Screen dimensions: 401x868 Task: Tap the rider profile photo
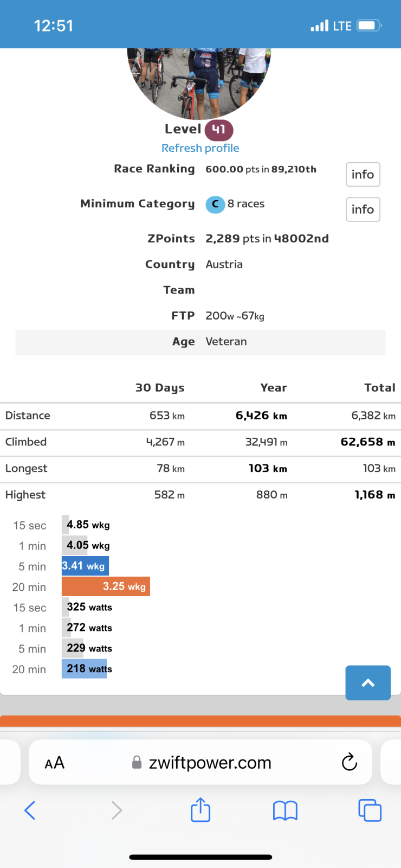pos(199,81)
